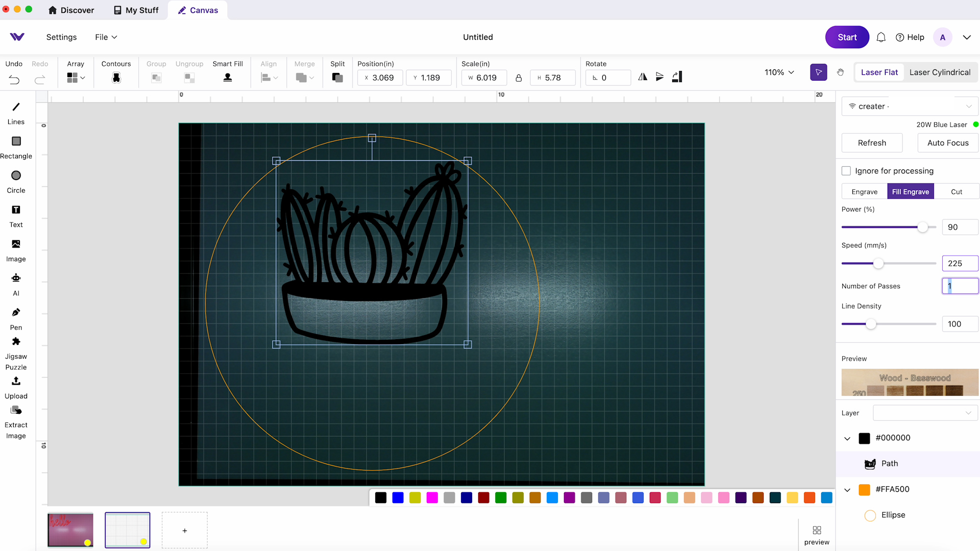Select Fill Engrave mode tab
This screenshot has height=551, width=980.
(x=911, y=192)
